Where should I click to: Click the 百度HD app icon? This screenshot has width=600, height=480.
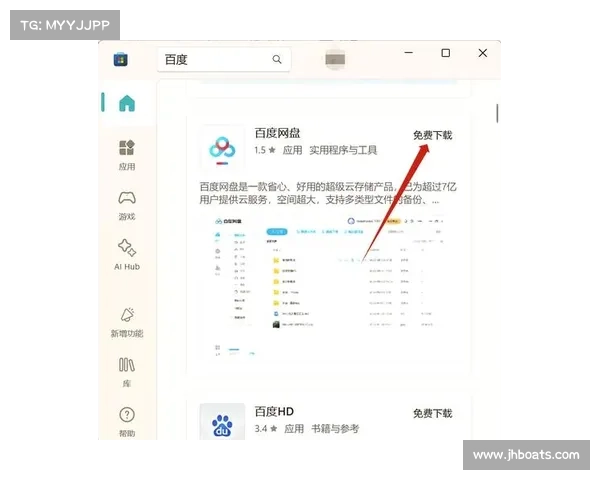click(x=222, y=422)
